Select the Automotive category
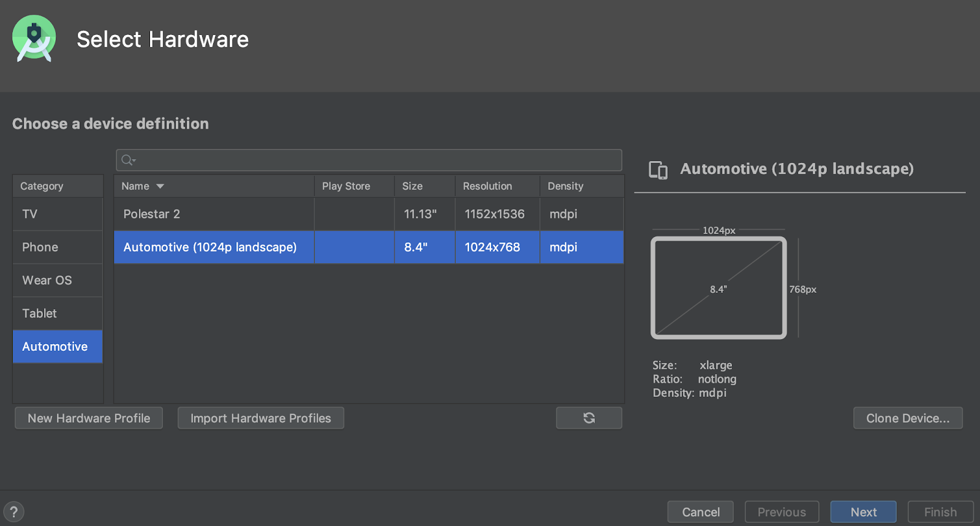This screenshot has height=526, width=980. click(x=58, y=346)
